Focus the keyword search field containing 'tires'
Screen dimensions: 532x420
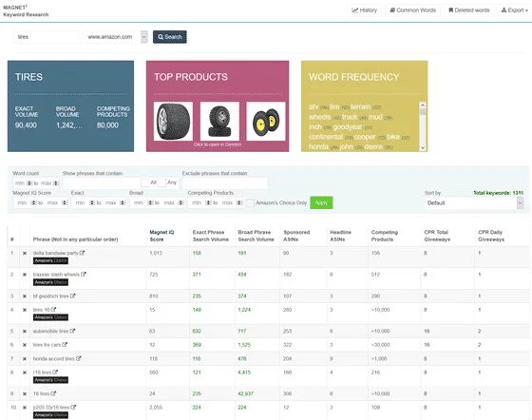47,37
